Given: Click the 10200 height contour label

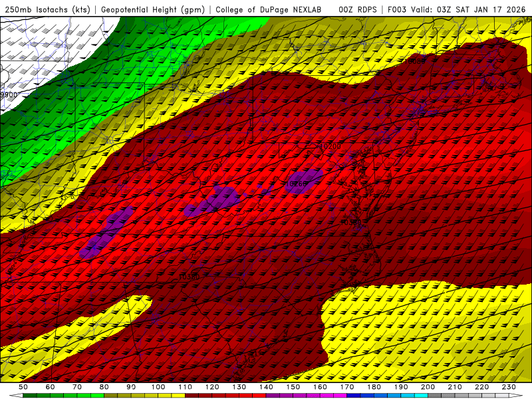Looking at the screenshot, I should point(331,146).
